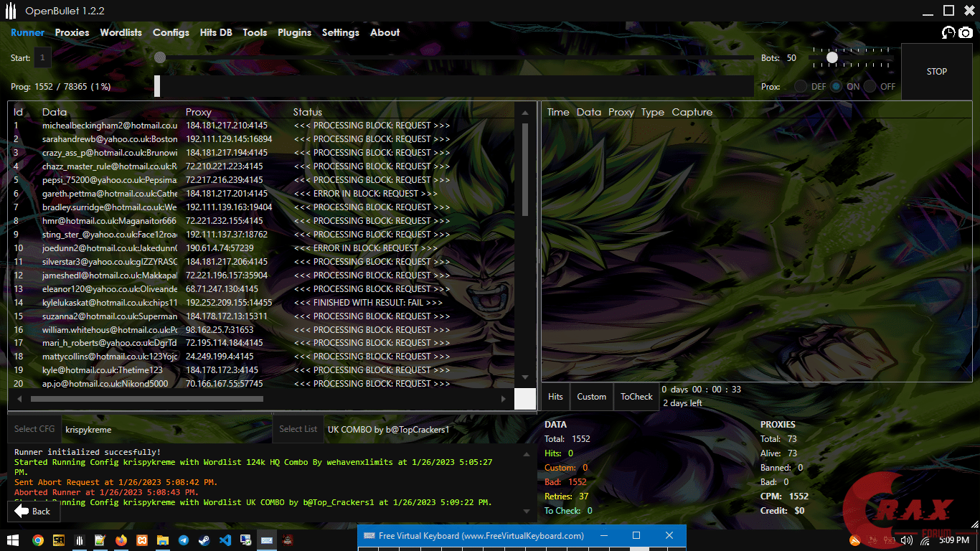Click the OpenBullet logo in title bar
980x551 pixels.
pyautogui.click(x=11, y=11)
